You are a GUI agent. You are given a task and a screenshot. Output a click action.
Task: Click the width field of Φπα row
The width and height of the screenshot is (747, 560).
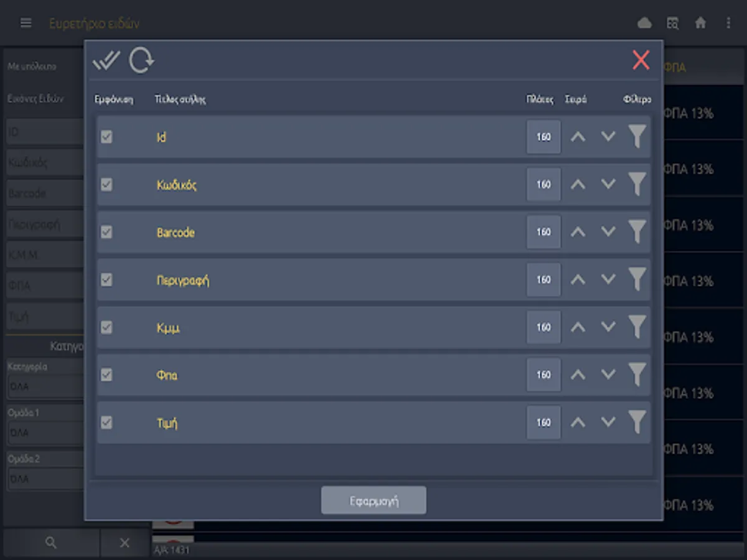[x=543, y=375]
